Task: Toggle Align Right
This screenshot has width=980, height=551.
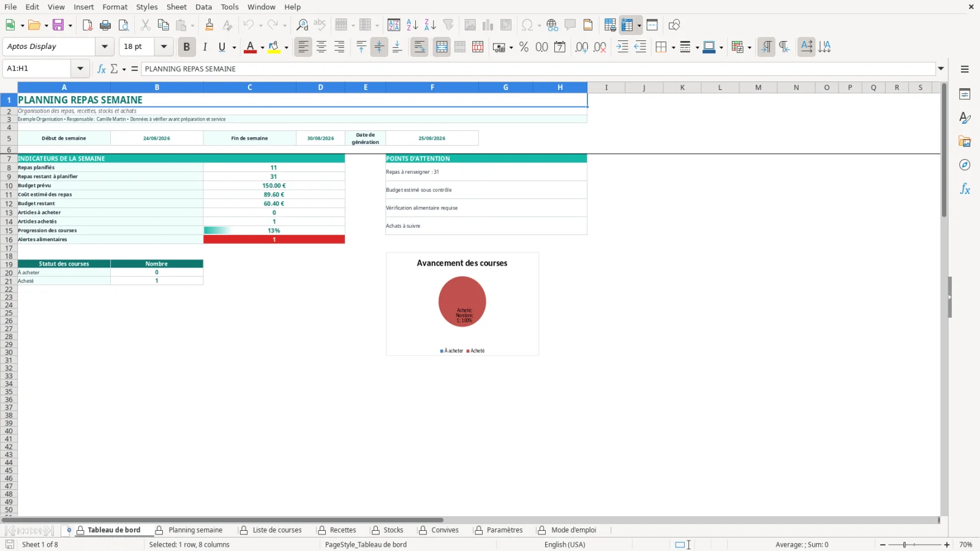Action: [x=339, y=47]
